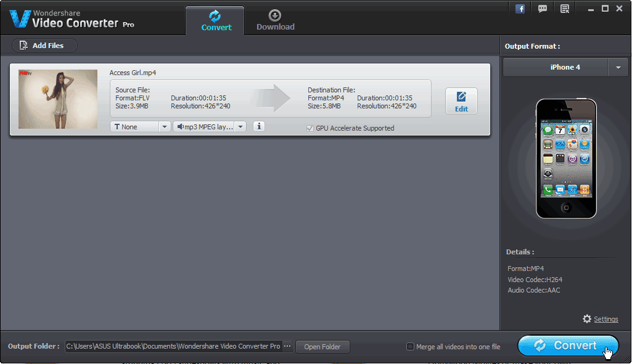632x364 pixels.
Task: Click the Audio Codec:AAC detail
Action: (533, 290)
